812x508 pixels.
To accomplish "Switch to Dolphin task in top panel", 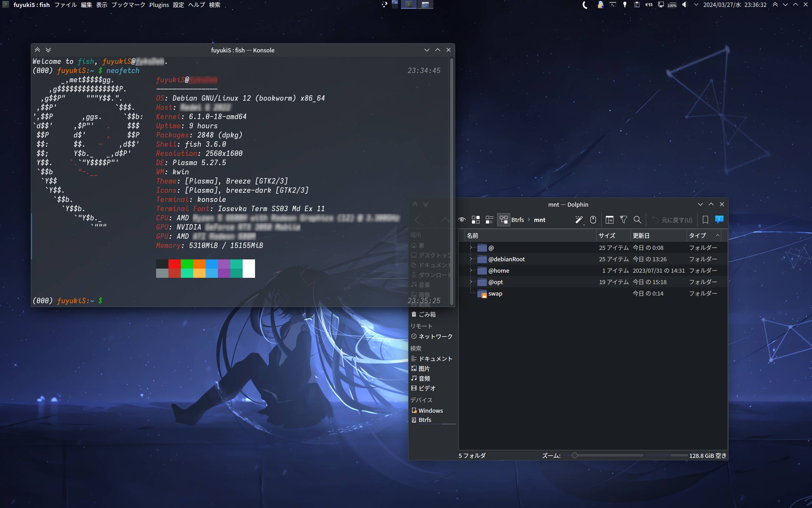I will 425,4.
